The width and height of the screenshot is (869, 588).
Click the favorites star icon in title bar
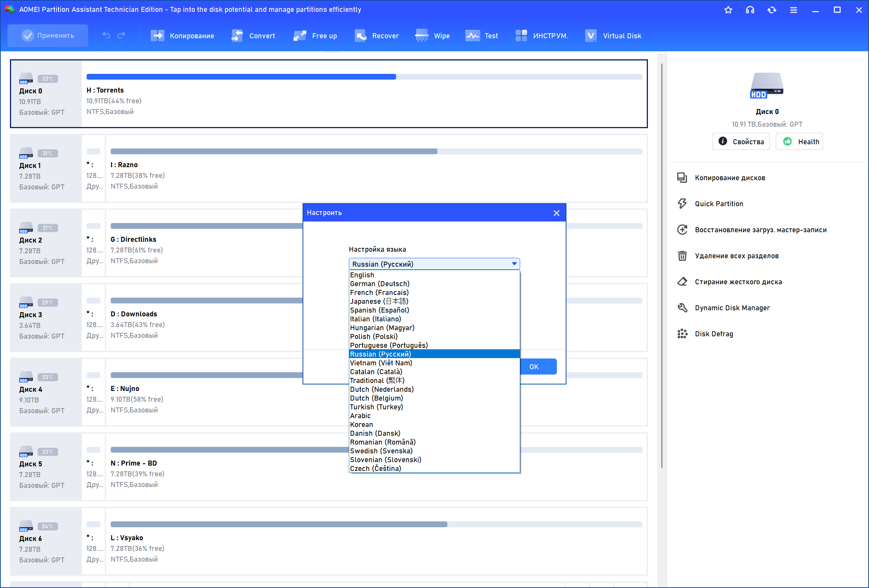coord(728,10)
